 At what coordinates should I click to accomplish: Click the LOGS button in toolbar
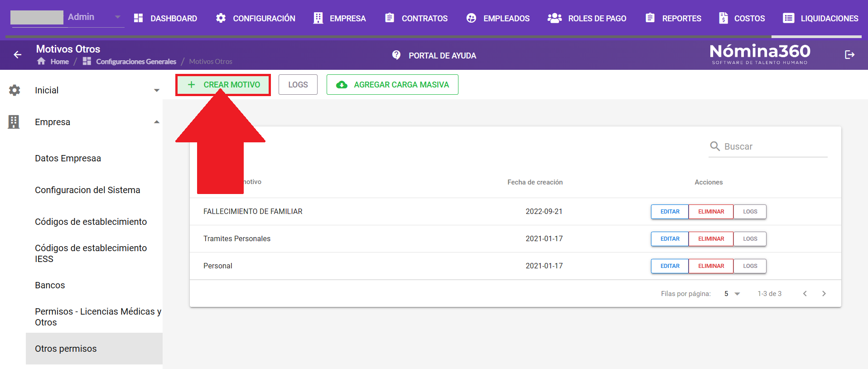[298, 85]
